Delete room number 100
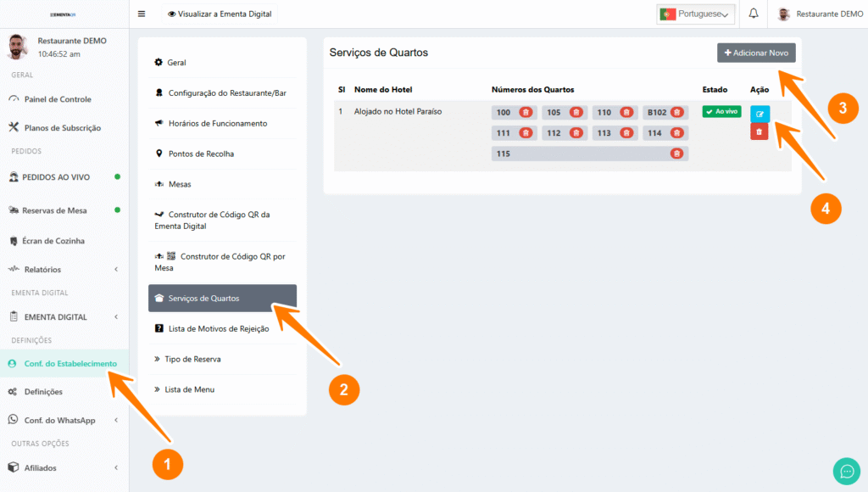868x492 pixels. 526,113
